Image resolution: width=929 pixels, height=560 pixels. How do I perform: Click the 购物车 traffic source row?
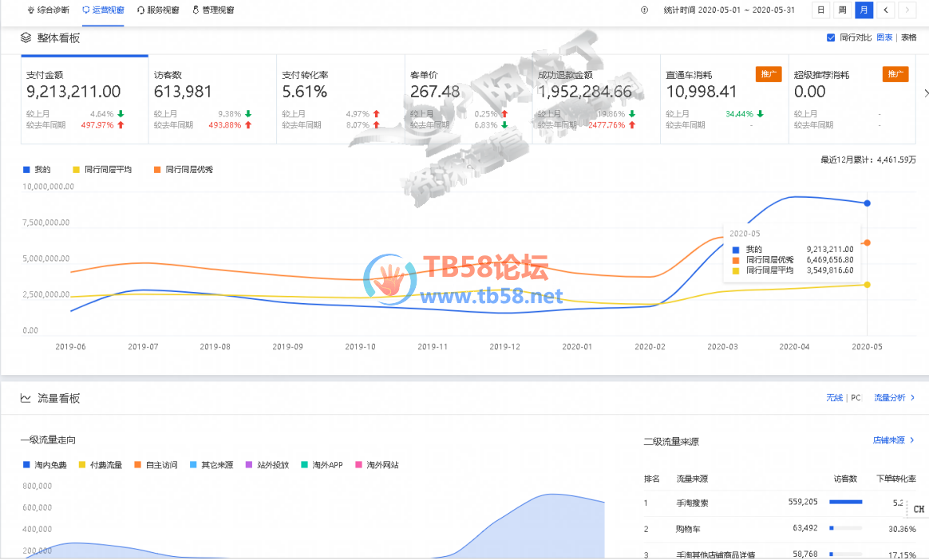780,529
